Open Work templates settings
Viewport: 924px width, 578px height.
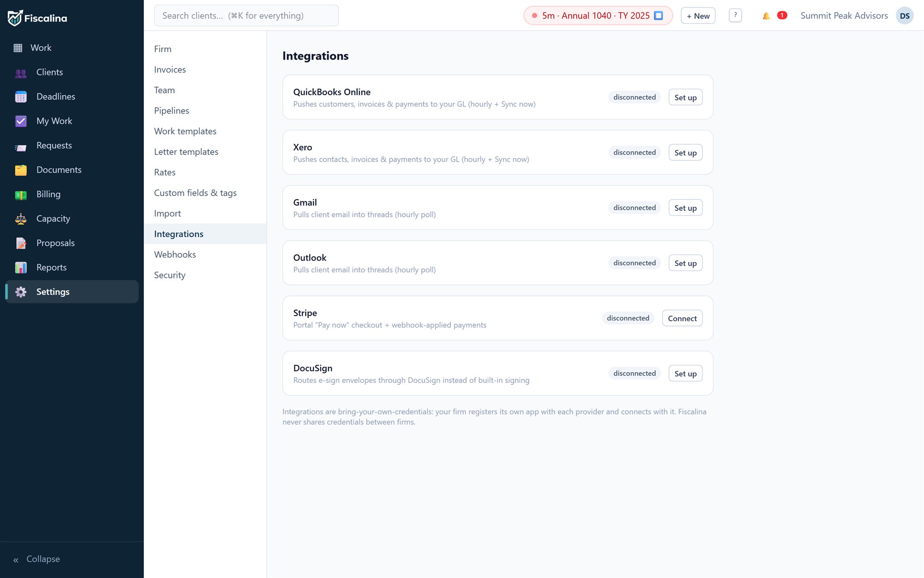coord(206,131)
